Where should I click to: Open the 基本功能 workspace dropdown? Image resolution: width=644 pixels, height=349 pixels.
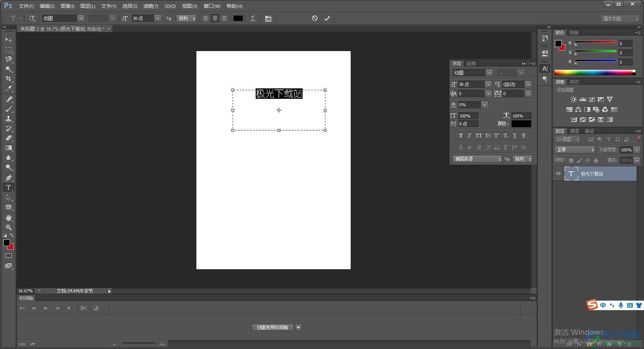pyautogui.click(x=620, y=19)
